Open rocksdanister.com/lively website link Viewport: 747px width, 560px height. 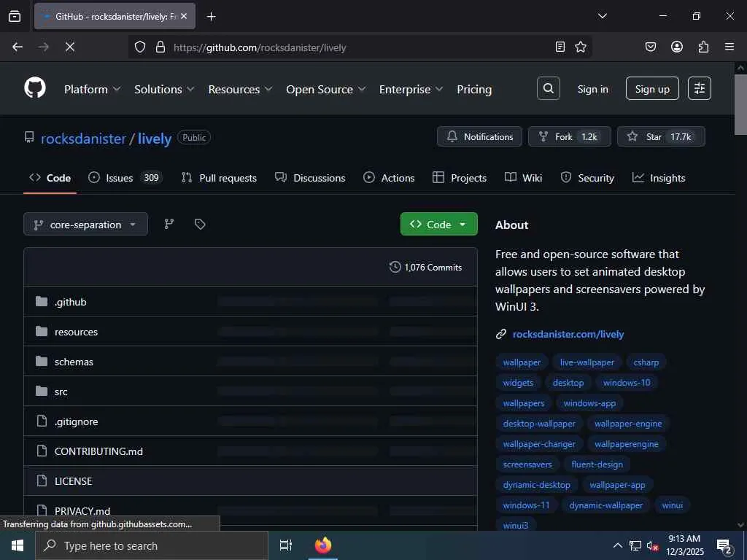tap(568, 334)
